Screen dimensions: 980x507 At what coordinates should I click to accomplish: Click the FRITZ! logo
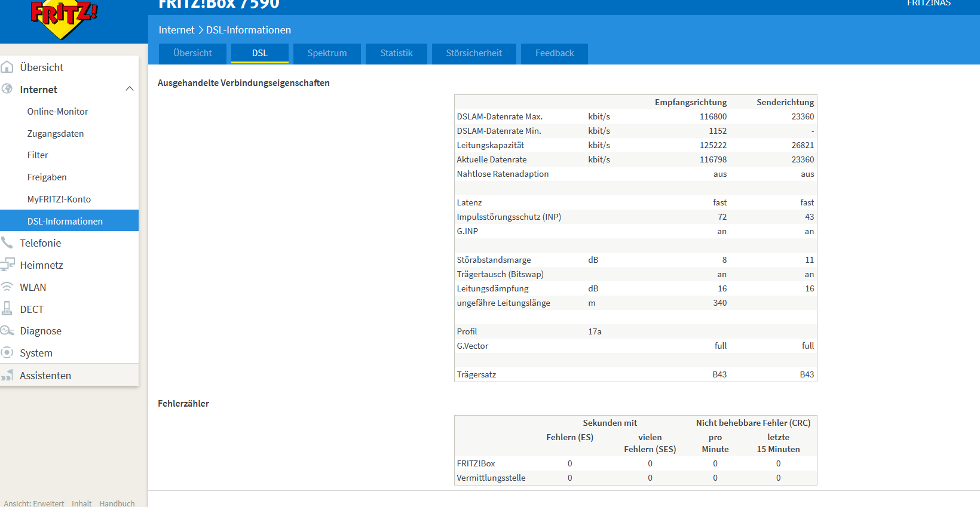tap(63, 18)
